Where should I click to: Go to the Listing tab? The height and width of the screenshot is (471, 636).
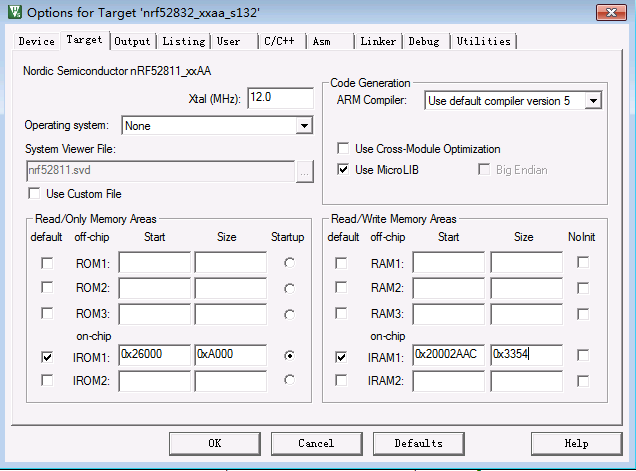(184, 41)
